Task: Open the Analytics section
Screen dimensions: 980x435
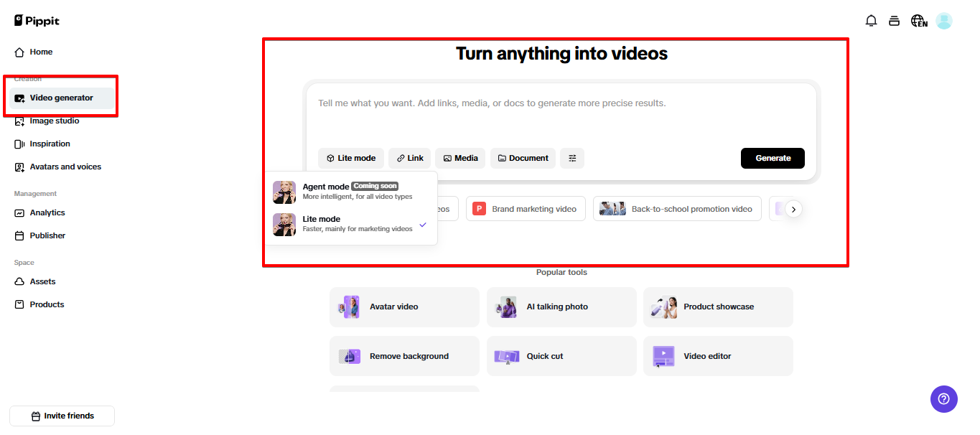Action: [48, 212]
